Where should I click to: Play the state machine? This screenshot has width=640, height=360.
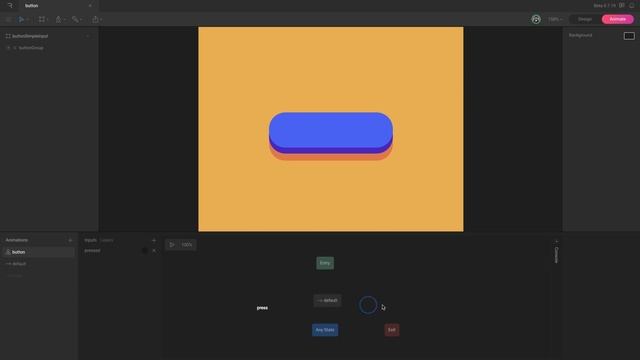point(172,244)
